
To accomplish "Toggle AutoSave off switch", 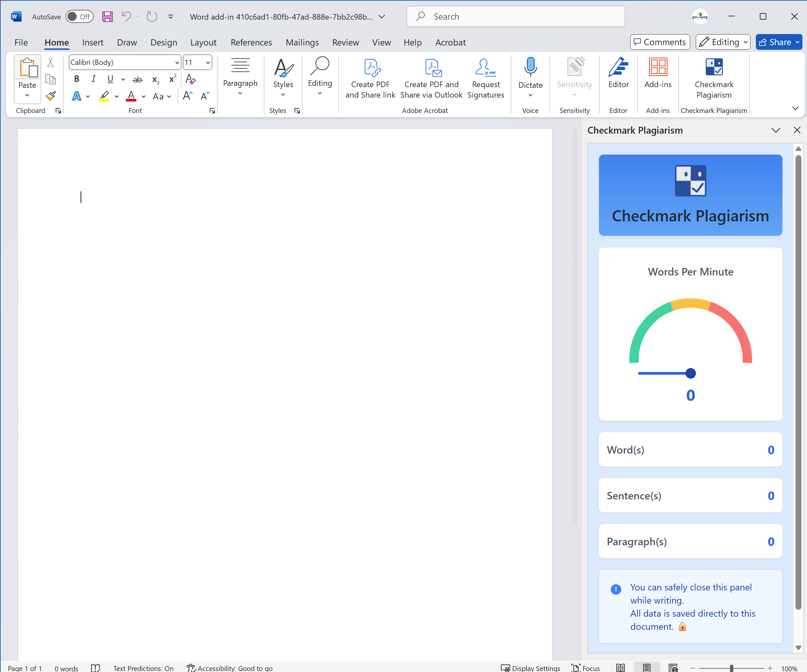I will [80, 16].
